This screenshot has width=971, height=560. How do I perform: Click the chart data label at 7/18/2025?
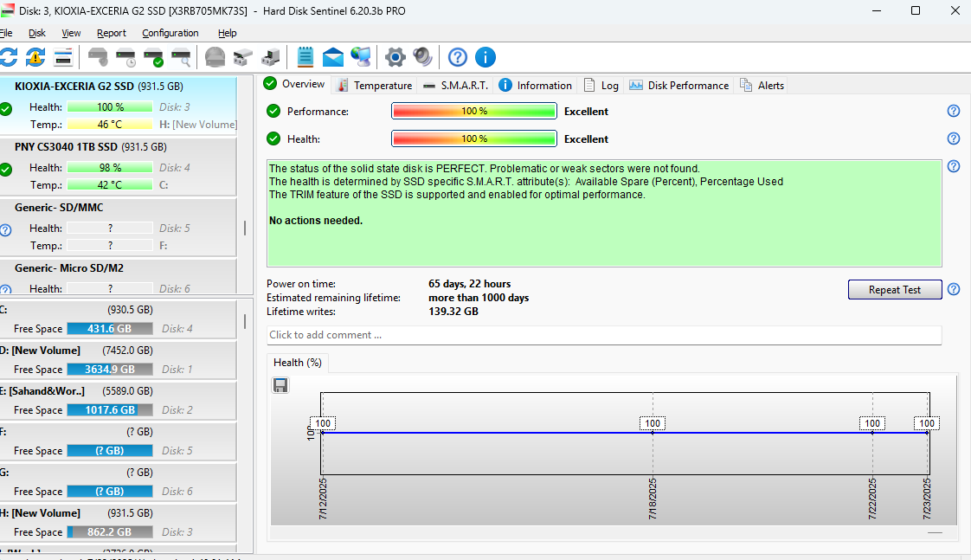coord(653,423)
